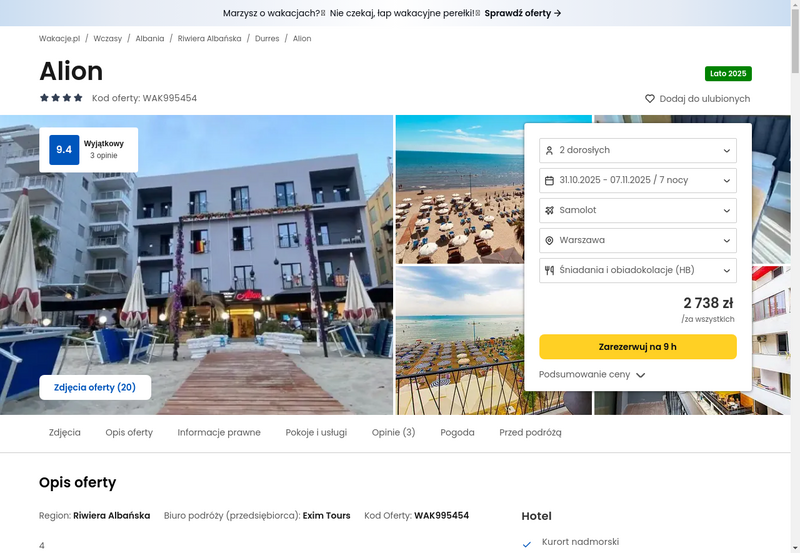The width and height of the screenshot is (800, 553).
Task: Open the Pokoje i usługi tab
Action: click(316, 433)
